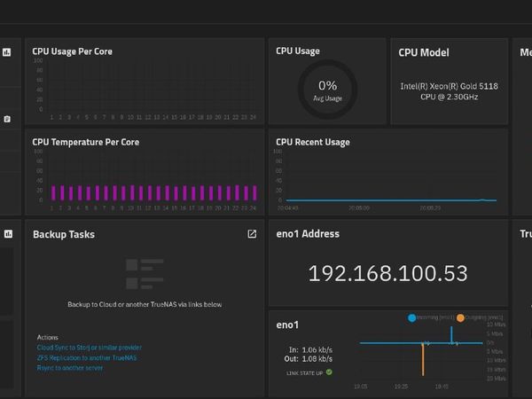Click reports chart icon beside Backup Tasks
Screen dimensions: 532x399
click(8, 234)
